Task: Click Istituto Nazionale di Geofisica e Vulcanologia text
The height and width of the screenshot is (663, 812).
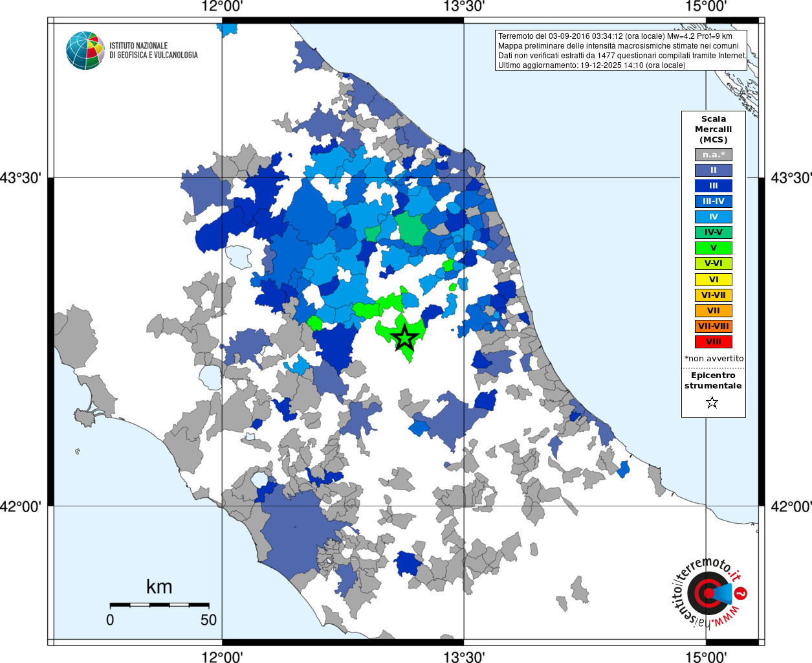Action: (153, 51)
